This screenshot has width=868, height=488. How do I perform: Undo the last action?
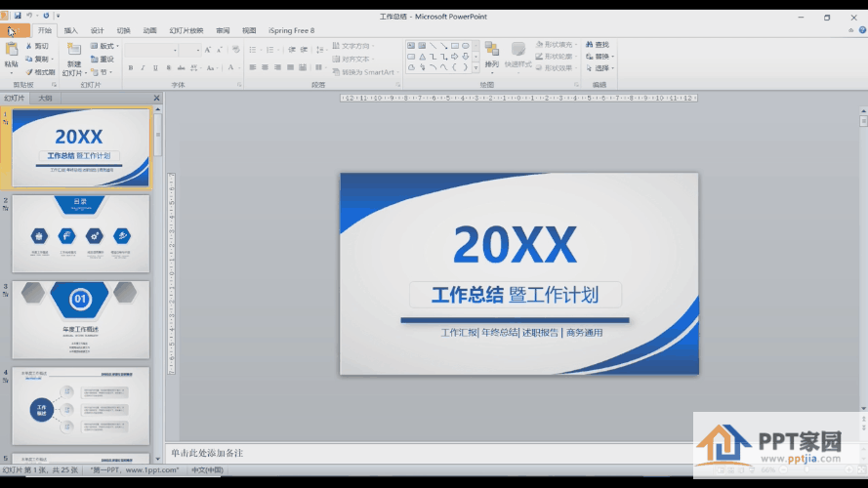click(29, 16)
